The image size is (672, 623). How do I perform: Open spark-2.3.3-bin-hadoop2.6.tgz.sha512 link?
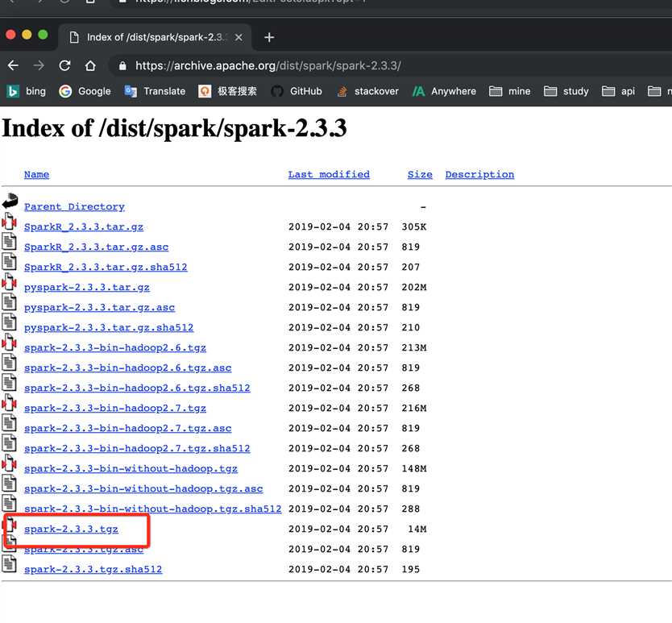coord(137,388)
